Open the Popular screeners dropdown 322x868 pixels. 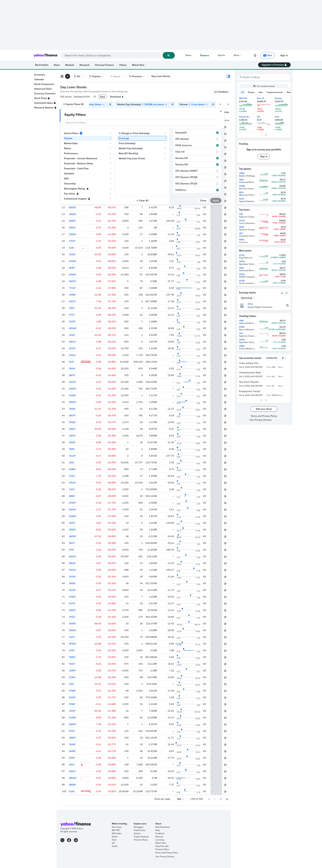pyautogui.click(x=96, y=77)
